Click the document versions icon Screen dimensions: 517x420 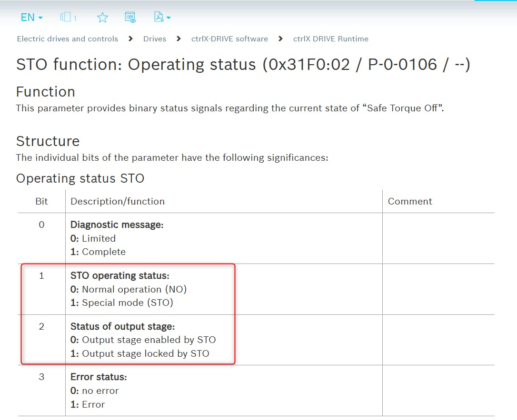[68, 18]
